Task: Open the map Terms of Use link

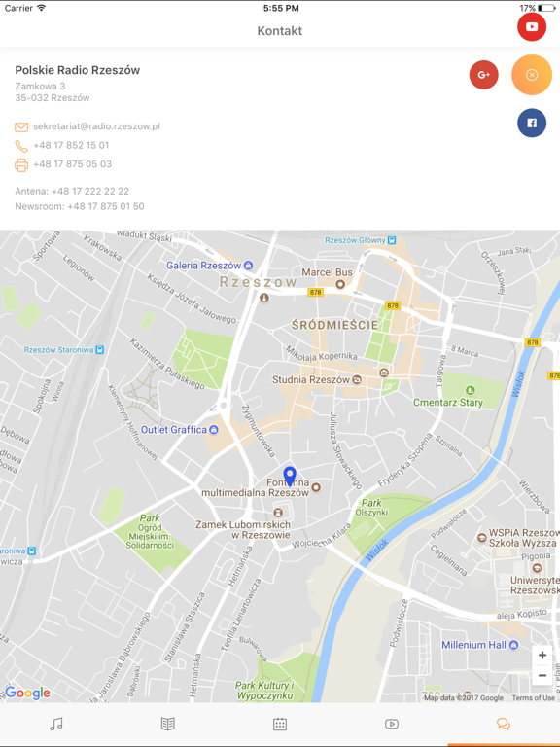Action: click(x=534, y=698)
